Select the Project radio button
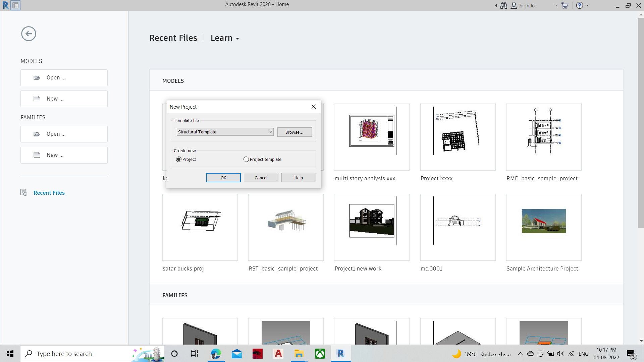Screen dimensions: 644x362 click(x=179, y=159)
